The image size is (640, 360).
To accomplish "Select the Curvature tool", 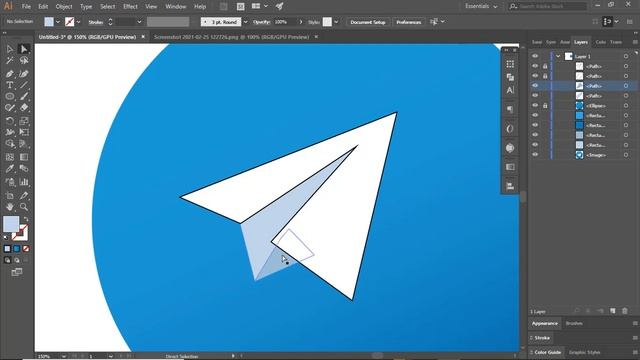I will (24, 74).
